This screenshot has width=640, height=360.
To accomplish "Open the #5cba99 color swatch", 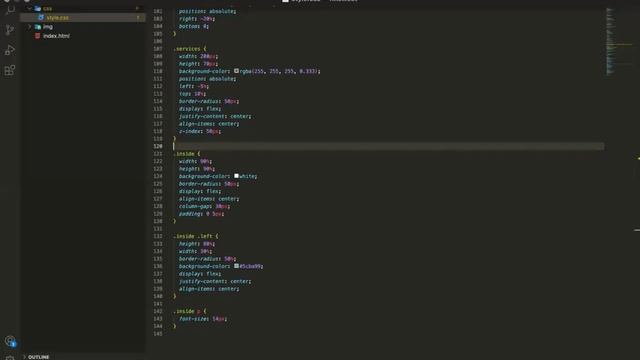I will [236, 266].
